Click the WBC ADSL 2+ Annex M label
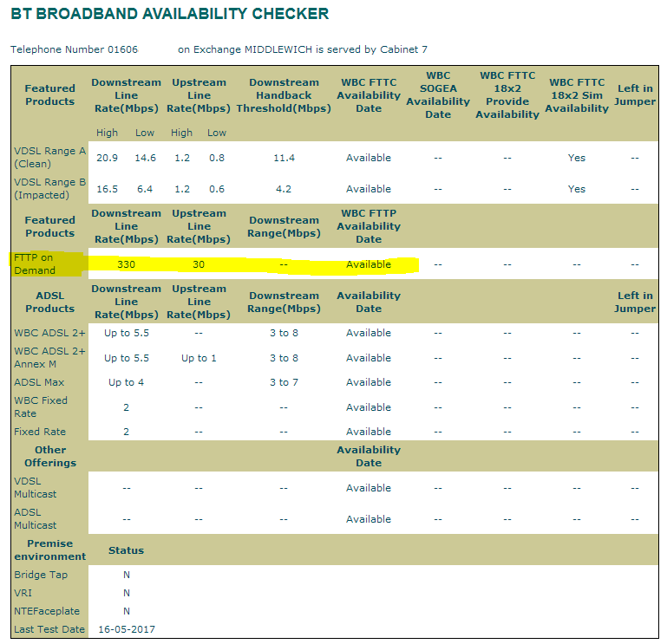 click(49, 357)
